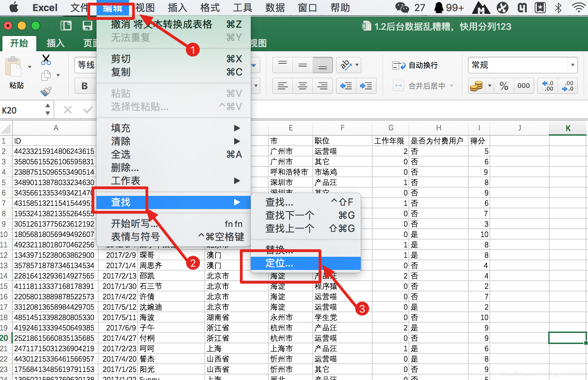588x380 pixels.
Task: Open the 视图 menu in the menu bar
Action: click(145, 8)
